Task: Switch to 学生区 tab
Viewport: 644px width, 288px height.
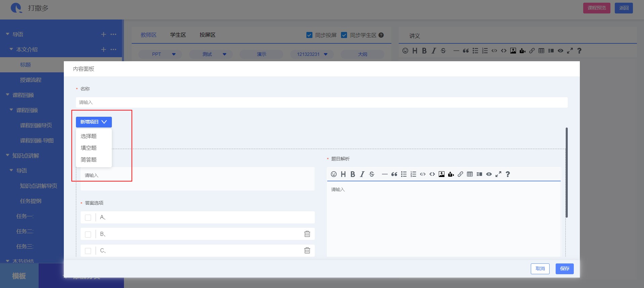Action: click(178, 35)
